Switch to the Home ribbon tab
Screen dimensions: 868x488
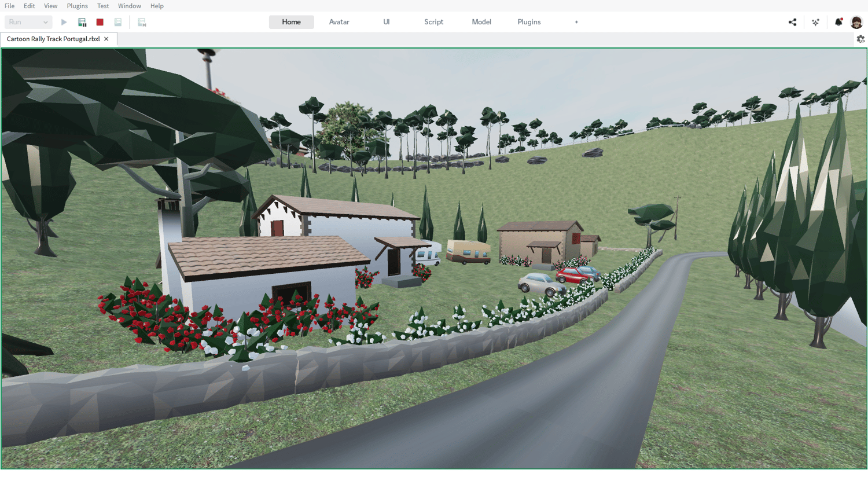click(292, 22)
